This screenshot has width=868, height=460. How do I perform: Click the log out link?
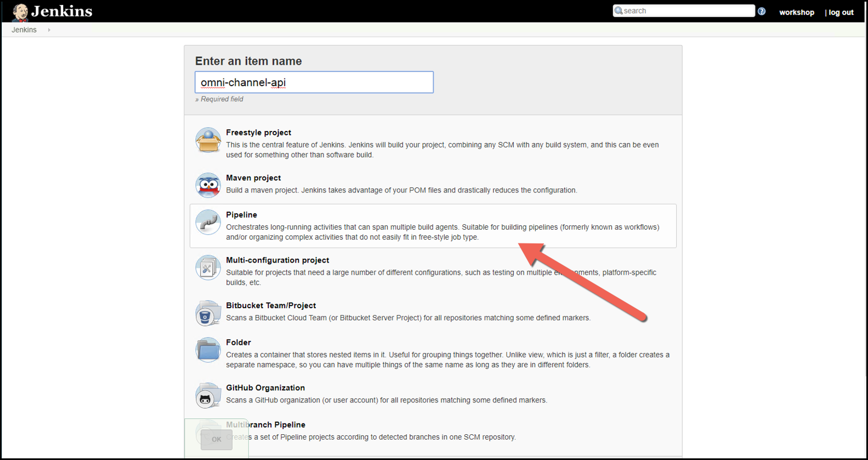tap(841, 12)
